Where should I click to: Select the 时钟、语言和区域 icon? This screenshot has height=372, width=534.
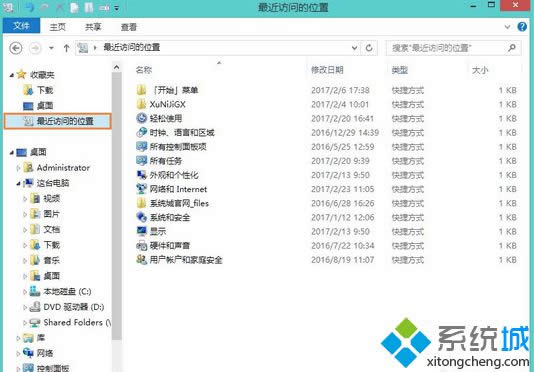(141, 133)
